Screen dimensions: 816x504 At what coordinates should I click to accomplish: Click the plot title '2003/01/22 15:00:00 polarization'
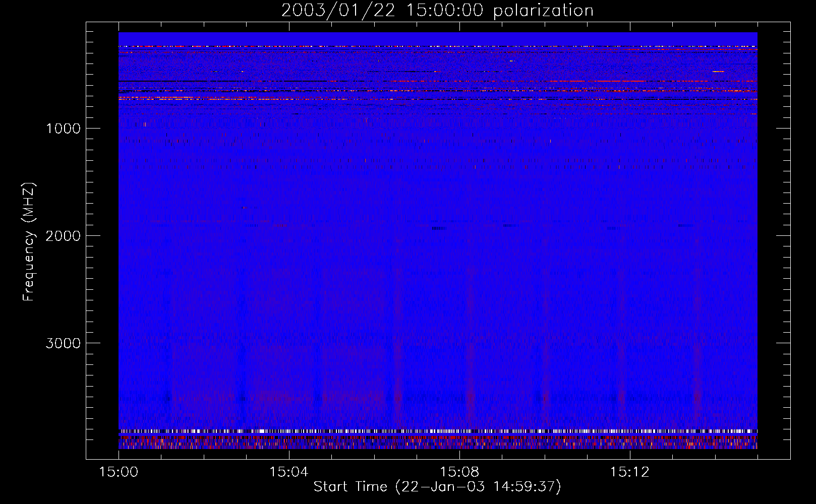(x=437, y=11)
